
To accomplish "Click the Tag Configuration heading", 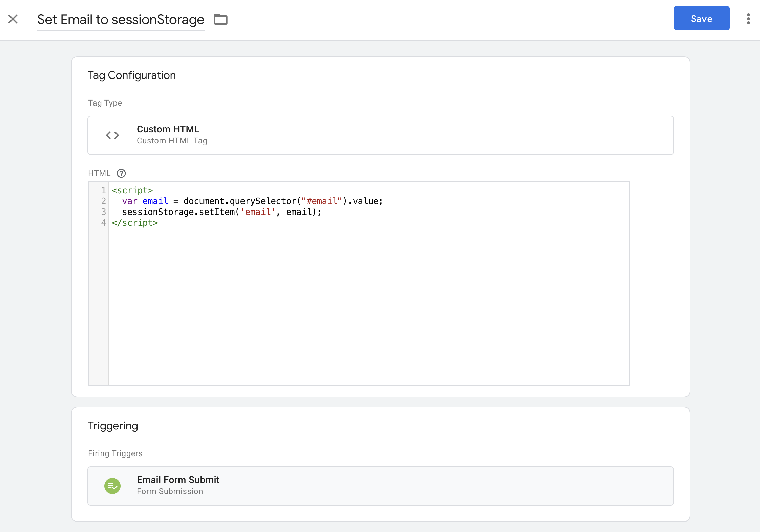I will click(132, 75).
